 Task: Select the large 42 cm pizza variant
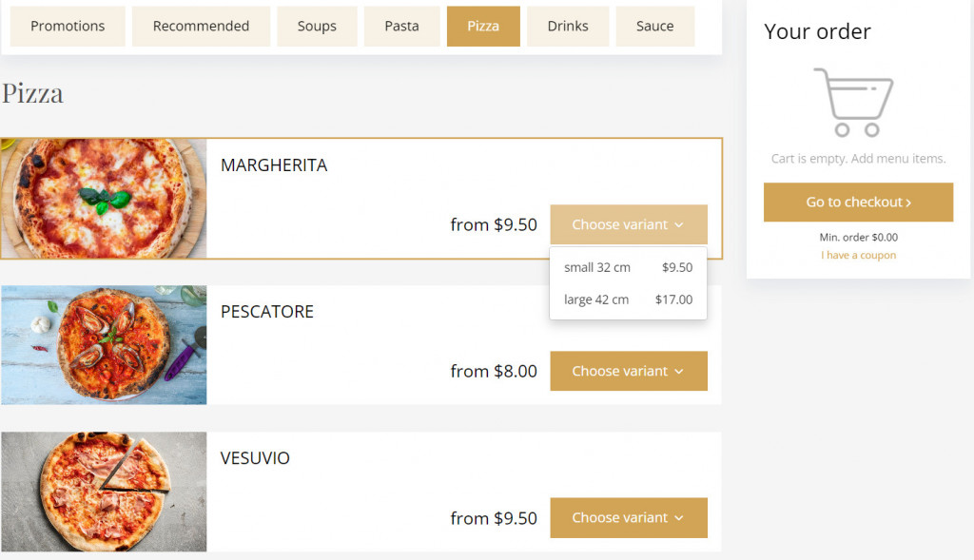pos(628,299)
